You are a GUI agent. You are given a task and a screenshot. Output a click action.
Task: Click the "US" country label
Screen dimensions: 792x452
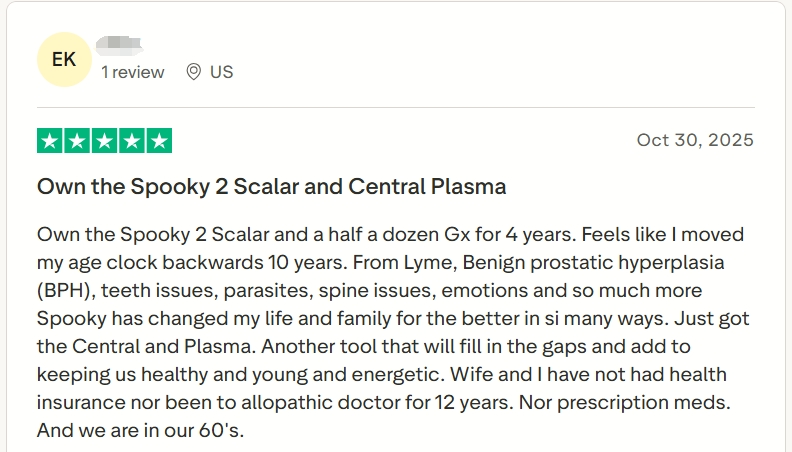pos(221,72)
